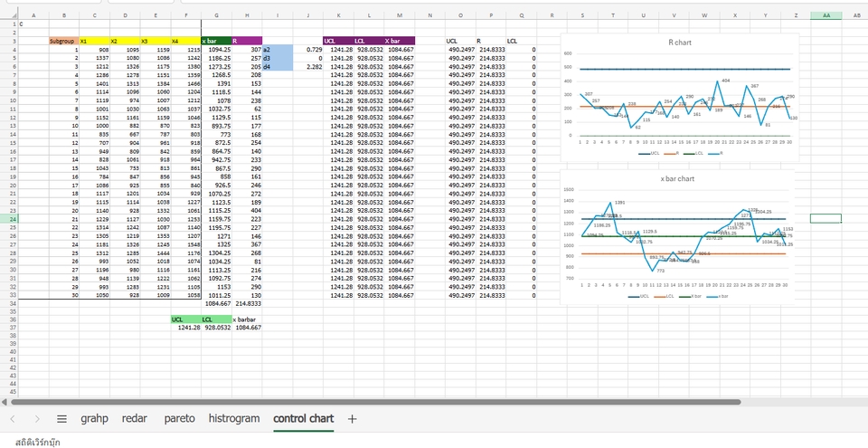868x448 pixels.
Task: Select the dark green x bar header cell
Action: (216, 41)
